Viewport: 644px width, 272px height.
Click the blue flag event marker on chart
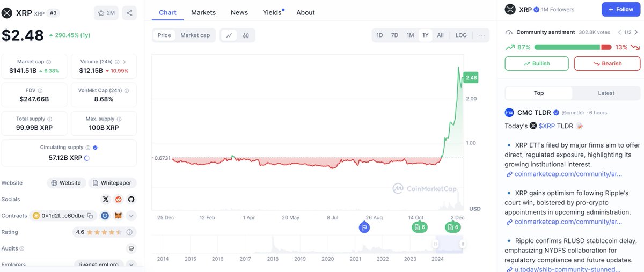[364, 227]
